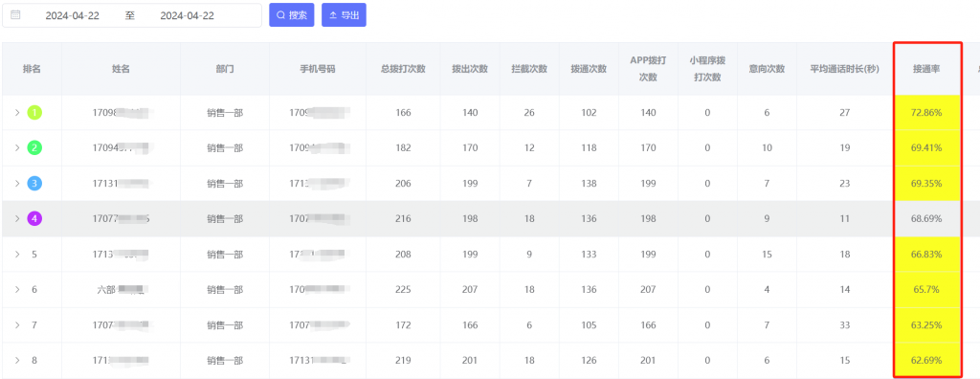
Task: Click intercepted count 26 cell
Action: click(528, 113)
